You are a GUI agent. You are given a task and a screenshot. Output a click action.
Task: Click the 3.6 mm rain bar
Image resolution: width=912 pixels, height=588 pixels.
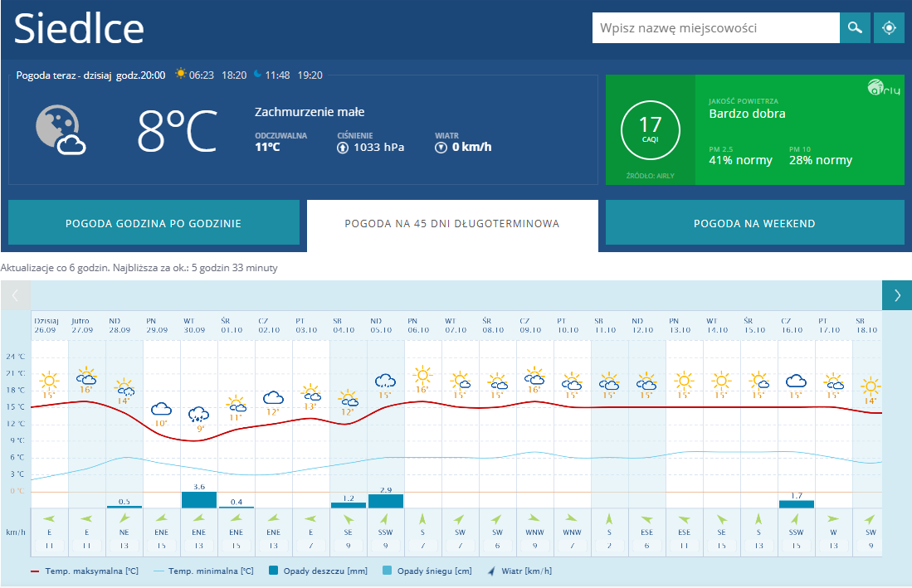coord(199,499)
